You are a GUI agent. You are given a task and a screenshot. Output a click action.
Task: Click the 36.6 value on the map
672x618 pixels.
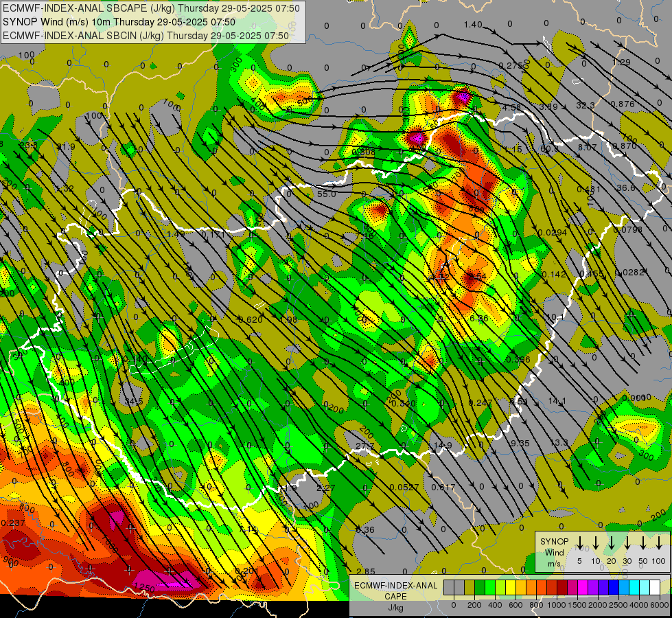pyautogui.click(x=626, y=188)
